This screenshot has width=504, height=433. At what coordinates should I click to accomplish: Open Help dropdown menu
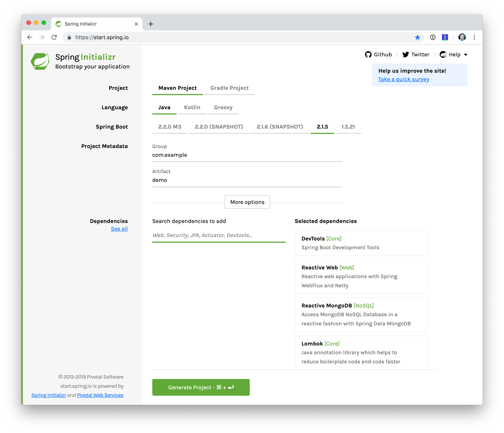click(x=453, y=54)
